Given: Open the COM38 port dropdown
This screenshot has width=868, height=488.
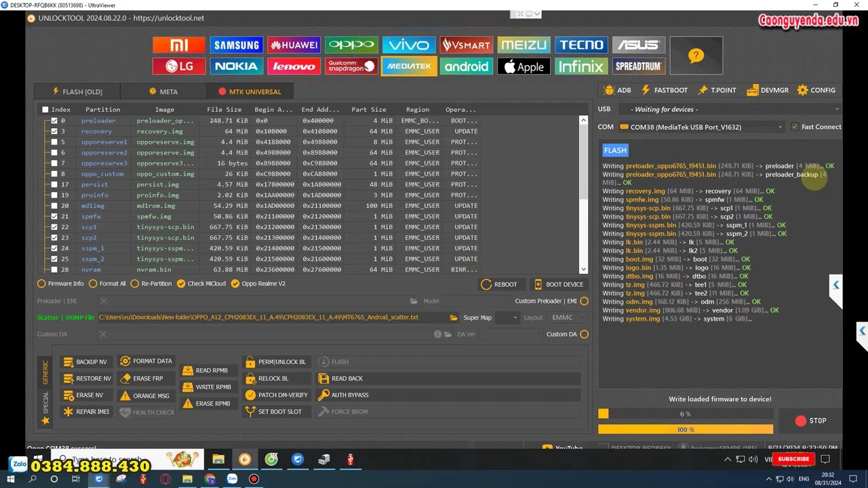Looking at the screenshot, I should tap(701, 127).
